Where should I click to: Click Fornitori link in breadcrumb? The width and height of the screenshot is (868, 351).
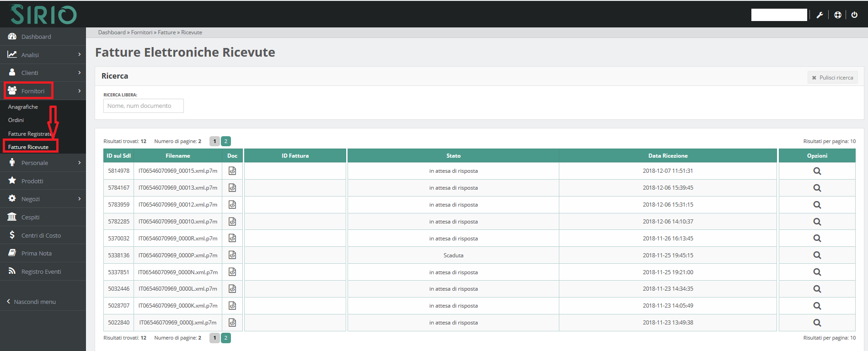141,32
